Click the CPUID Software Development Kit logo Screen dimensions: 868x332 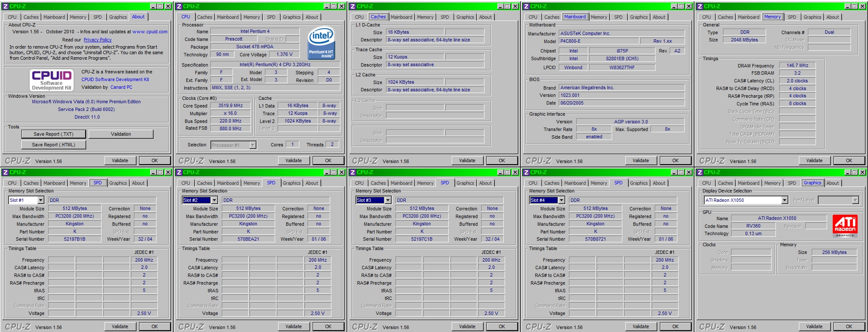click(52, 80)
